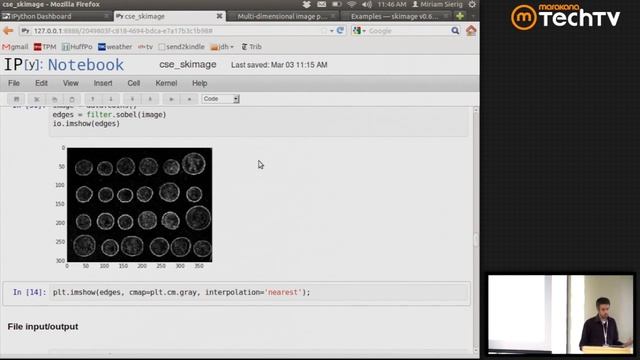This screenshot has height=360, width=640.
Task: Open the cell type Code dropdown
Action: 220,99
